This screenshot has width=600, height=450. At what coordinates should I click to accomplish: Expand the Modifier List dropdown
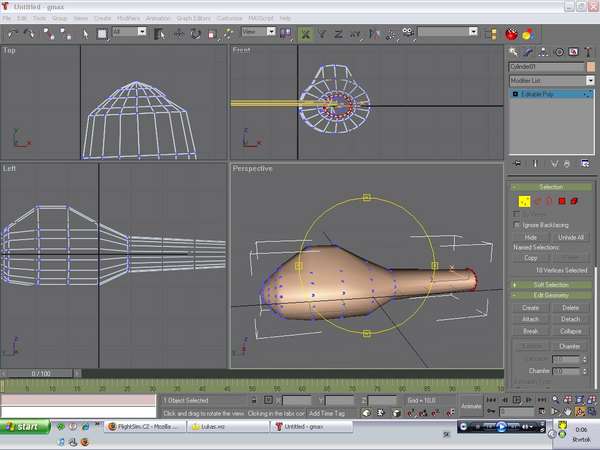(x=552, y=80)
